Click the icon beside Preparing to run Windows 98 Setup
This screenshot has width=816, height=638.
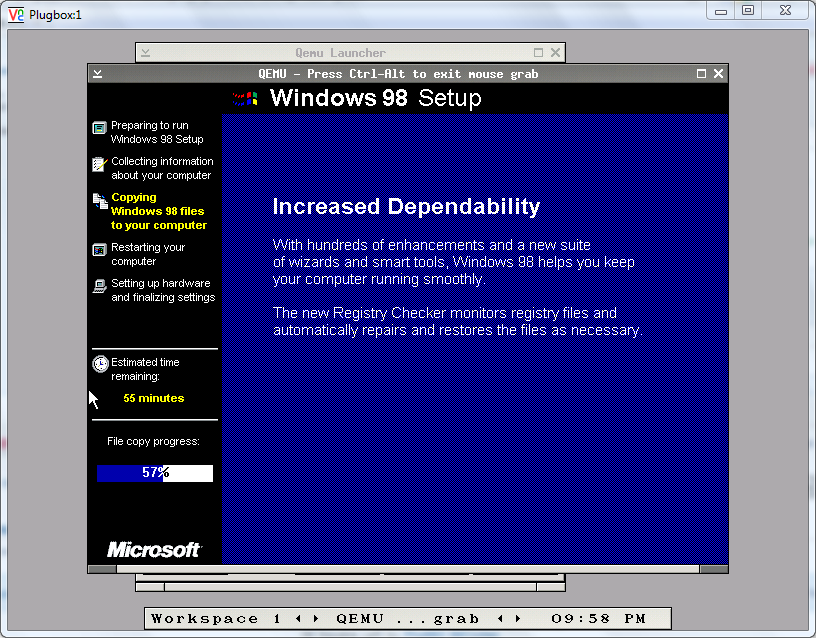(99, 127)
